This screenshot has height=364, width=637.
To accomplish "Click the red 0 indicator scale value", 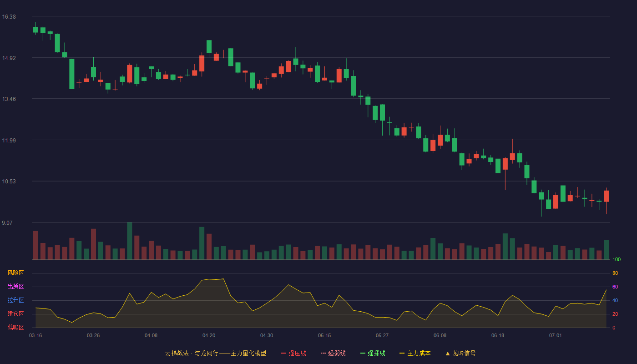I will click(x=614, y=328).
